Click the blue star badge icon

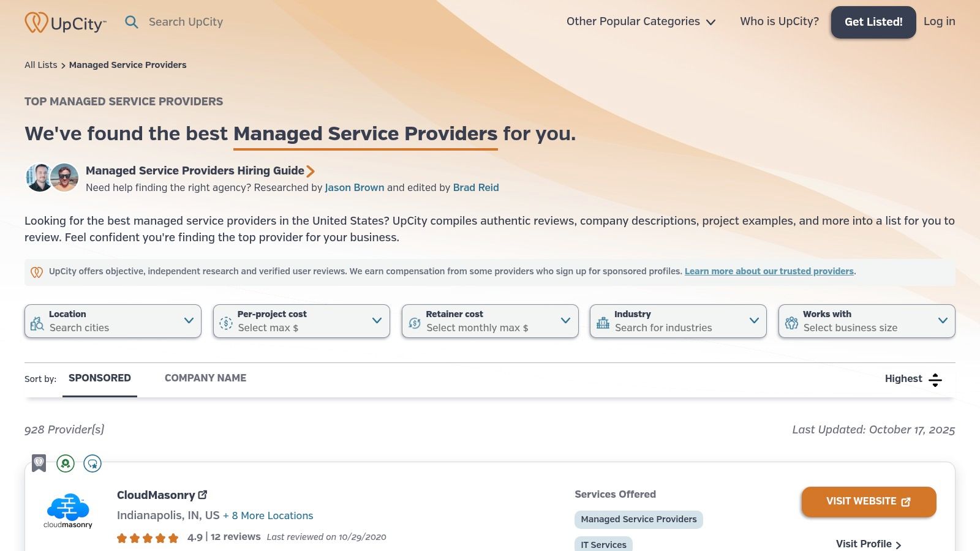(x=92, y=463)
